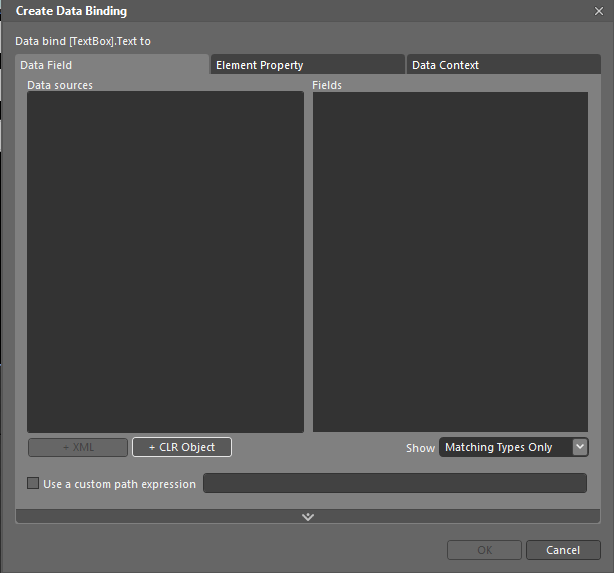
Task: Expand advanced options with double chevron
Action: 308,517
